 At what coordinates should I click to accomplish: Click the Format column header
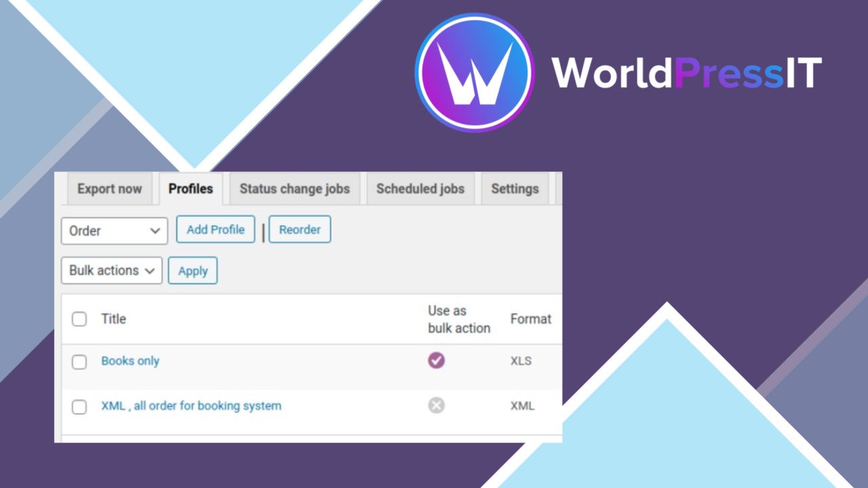pos(531,319)
